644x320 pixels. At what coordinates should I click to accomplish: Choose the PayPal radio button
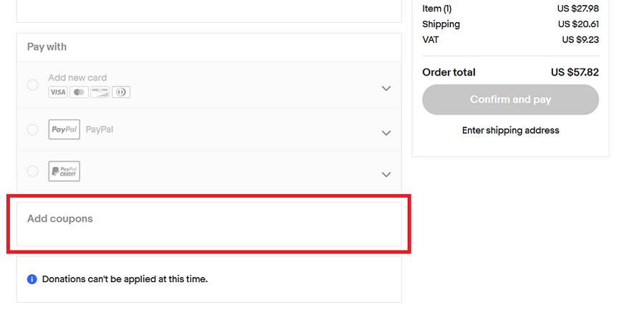pos(33,130)
